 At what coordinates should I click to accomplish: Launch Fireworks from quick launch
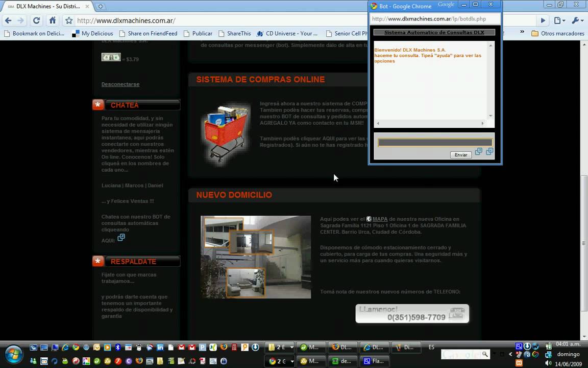(x=108, y=361)
